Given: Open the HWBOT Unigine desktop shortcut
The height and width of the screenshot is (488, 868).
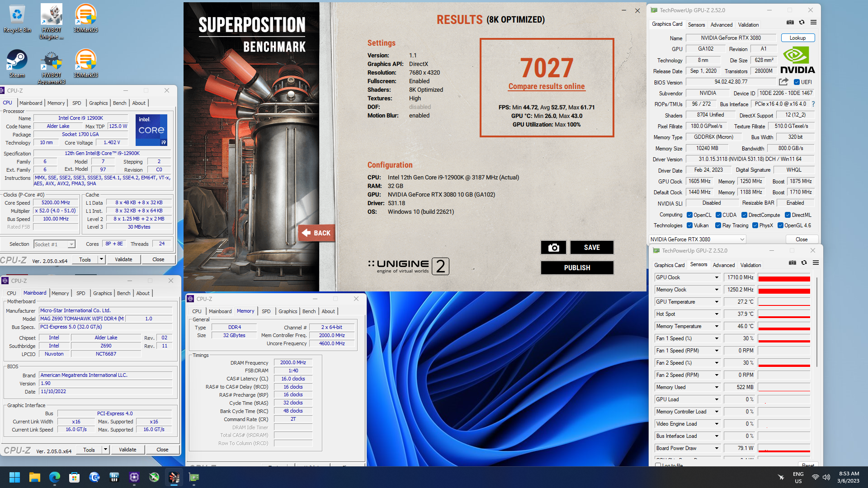Looking at the screenshot, I should pos(51,21).
